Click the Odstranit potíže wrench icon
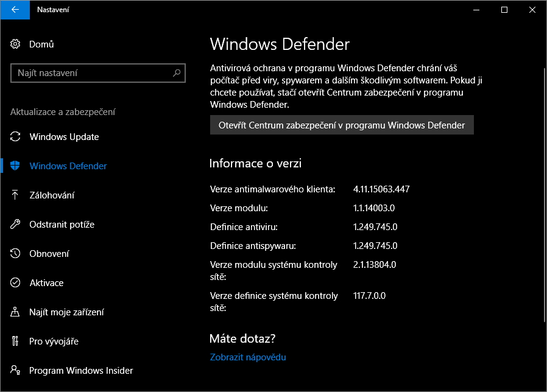 (16, 225)
